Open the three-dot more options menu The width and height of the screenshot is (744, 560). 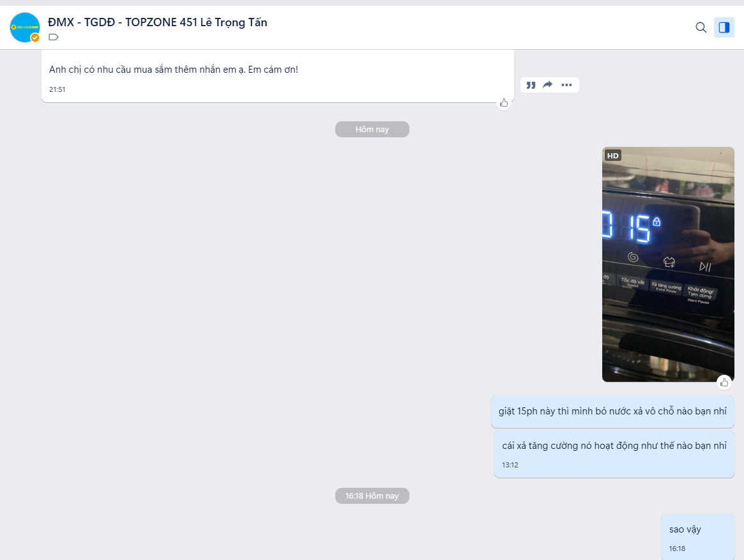(x=566, y=85)
